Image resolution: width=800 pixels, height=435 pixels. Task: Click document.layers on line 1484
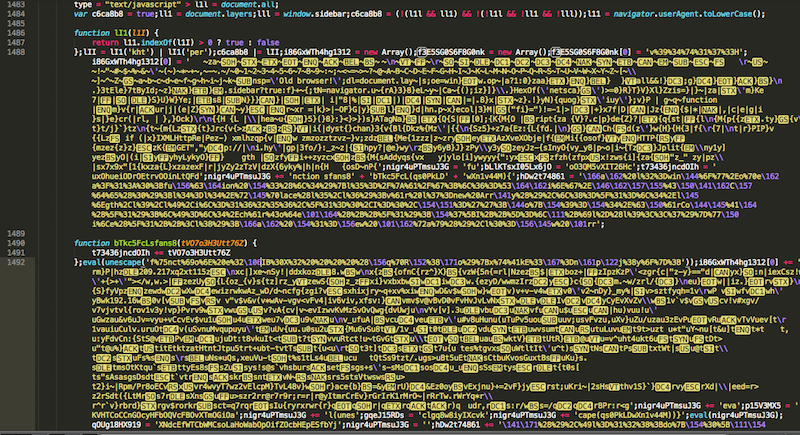click(218, 14)
